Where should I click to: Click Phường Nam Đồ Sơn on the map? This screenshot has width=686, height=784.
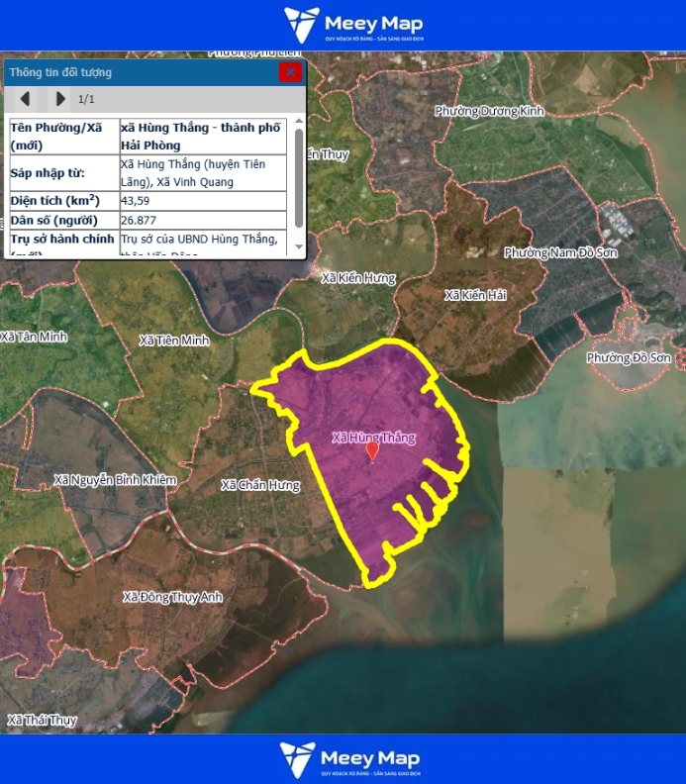point(560,253)
